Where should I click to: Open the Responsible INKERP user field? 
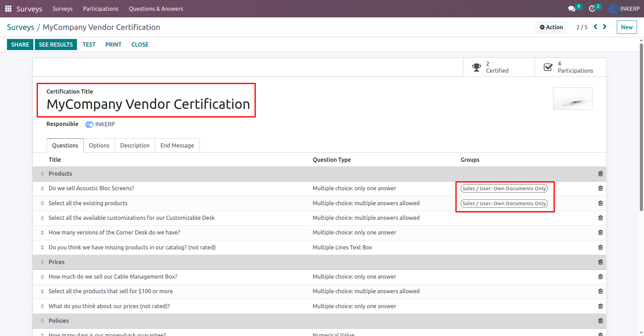100,124
